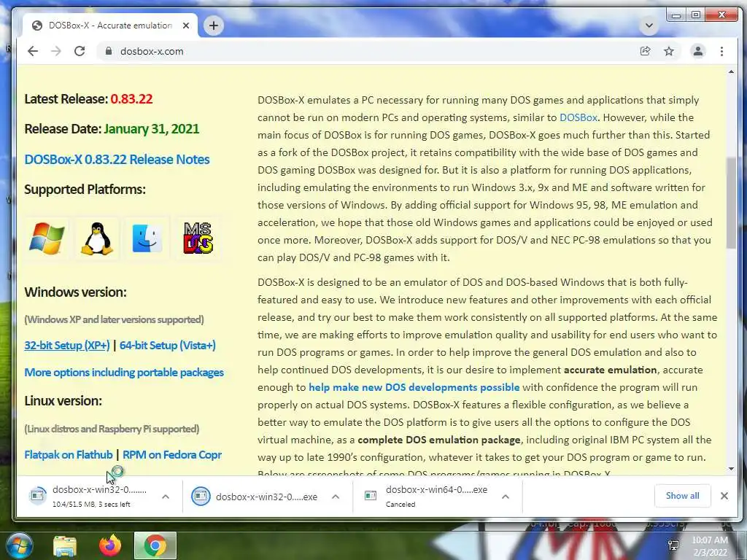Open a new tab
747x560 pixels.
point(214,26)
